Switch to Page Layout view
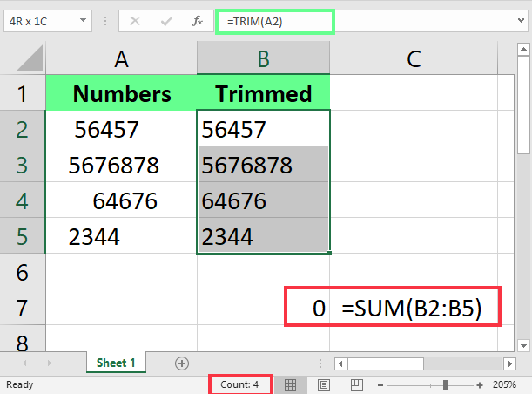The height and width of the screenshot is (394, 532). click(324, 384)
